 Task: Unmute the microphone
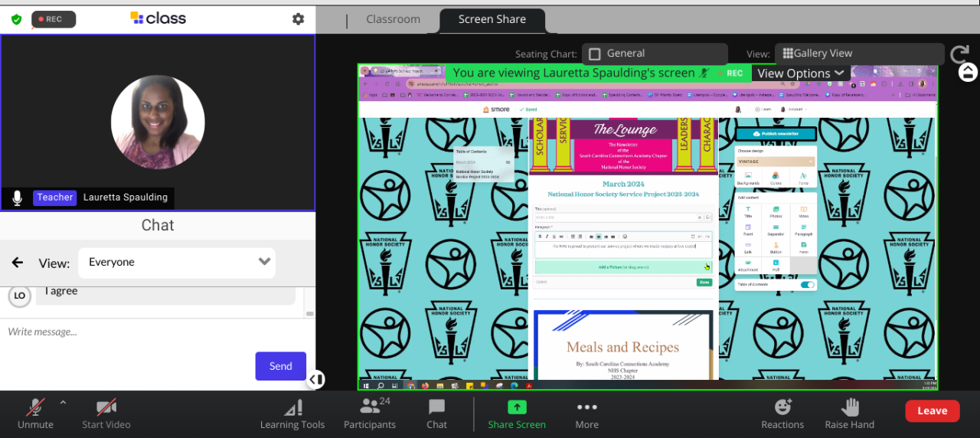tap(35, 414)
